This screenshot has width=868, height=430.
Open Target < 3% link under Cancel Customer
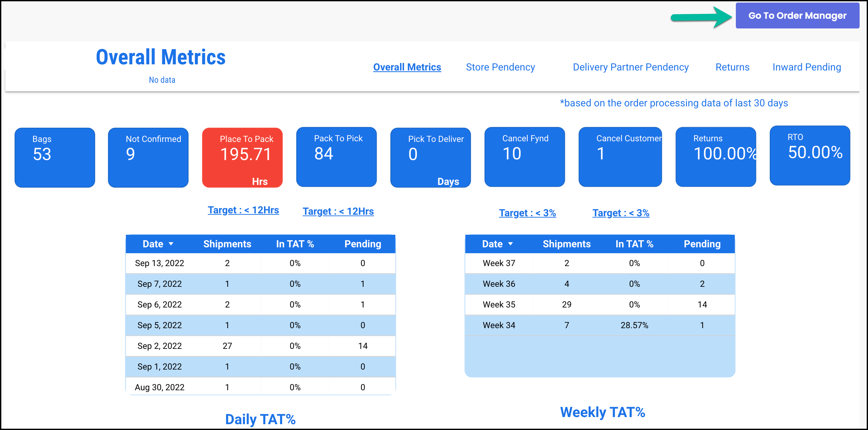[621, 213]
